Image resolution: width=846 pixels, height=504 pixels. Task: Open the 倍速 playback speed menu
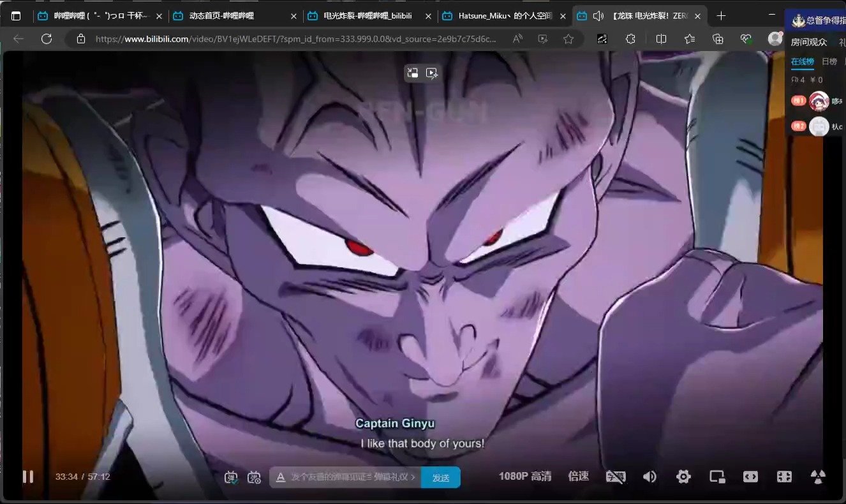coord(578,477)
